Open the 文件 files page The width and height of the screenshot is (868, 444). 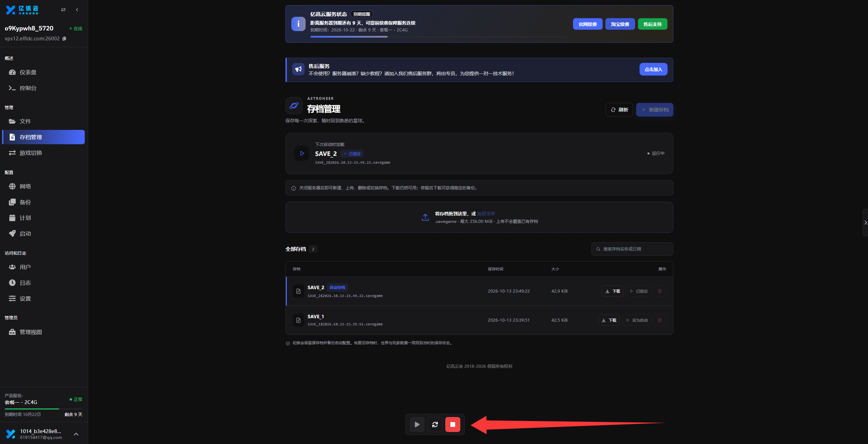coord(43,121)
